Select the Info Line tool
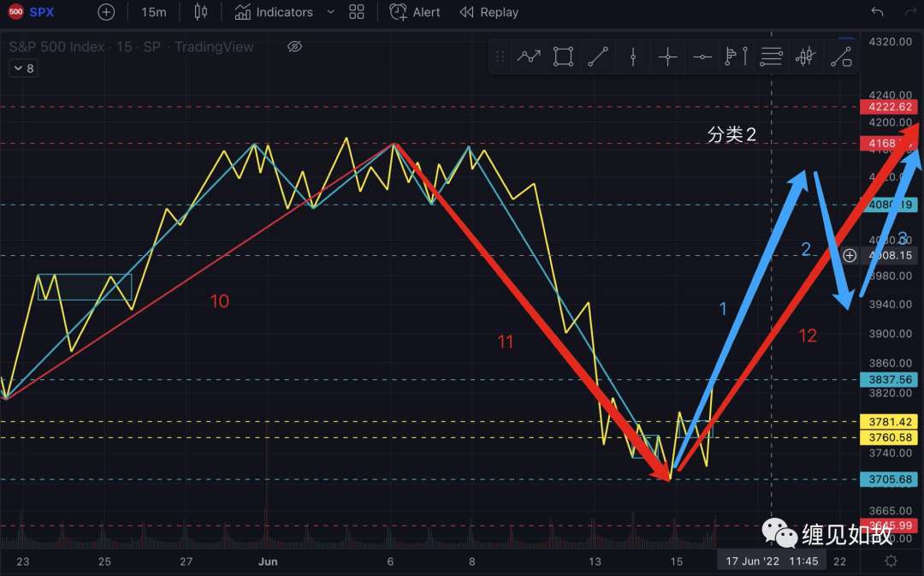The image size is (924, 576). pyautogui.click(x=841, y=57)
